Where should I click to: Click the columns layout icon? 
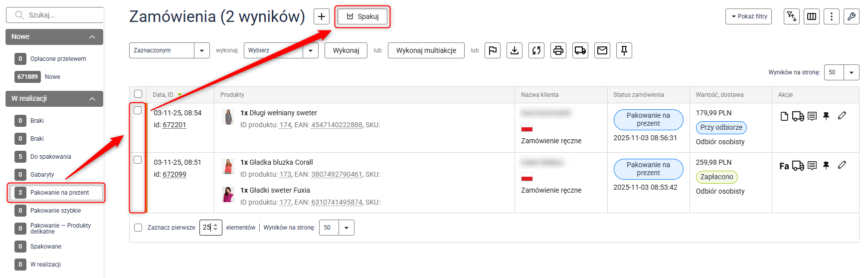pos(812,16)
